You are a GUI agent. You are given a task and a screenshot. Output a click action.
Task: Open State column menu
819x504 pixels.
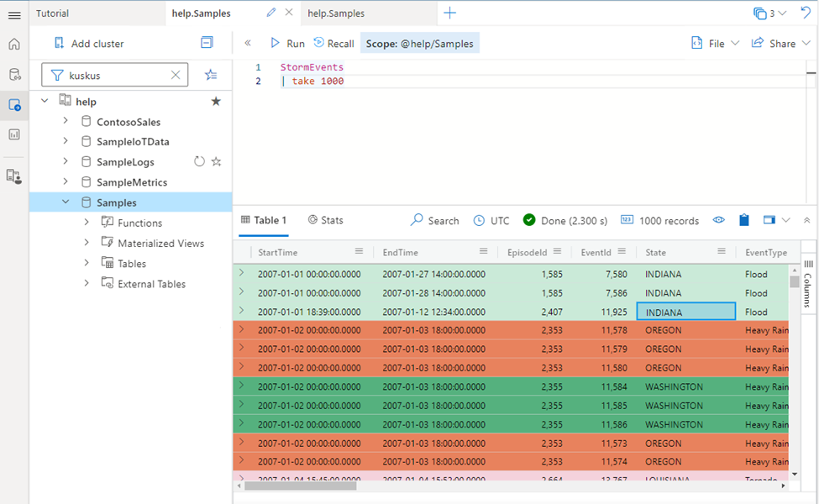coord(722,251)
